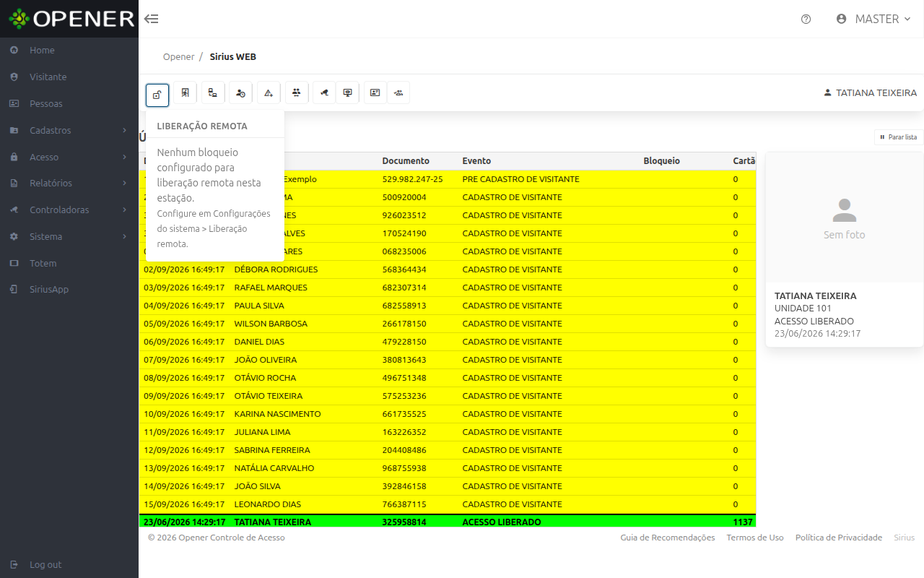Select the KARINA NASCIMENTO row name

[x=277, y=414]
